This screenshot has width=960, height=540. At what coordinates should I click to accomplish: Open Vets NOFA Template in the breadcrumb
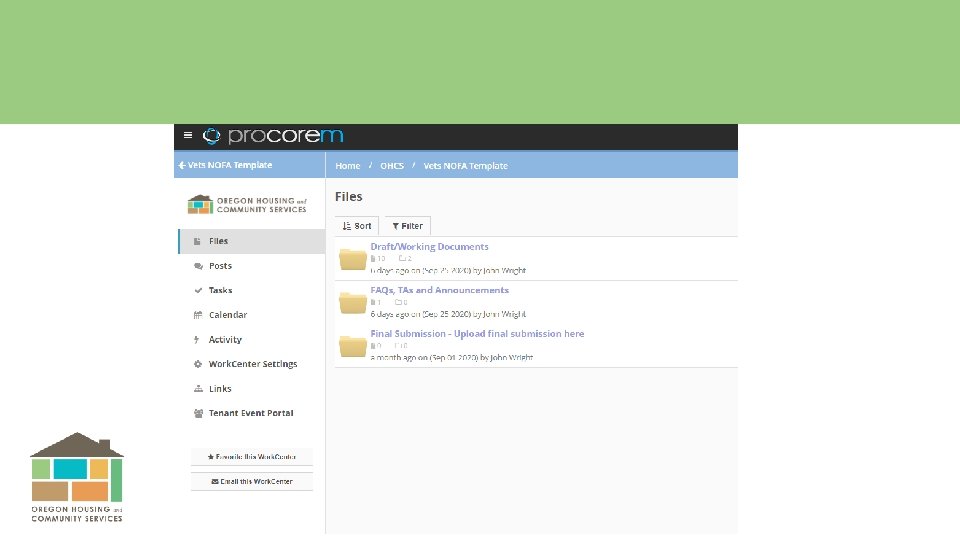pyautogui.click(x=465, y=166)
